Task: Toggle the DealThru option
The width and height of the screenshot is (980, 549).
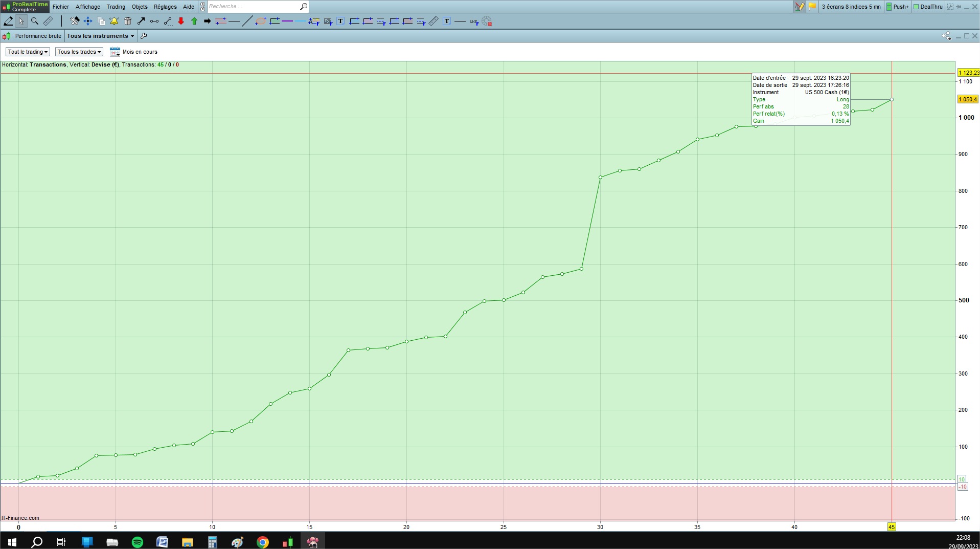Action: point(928,7)
